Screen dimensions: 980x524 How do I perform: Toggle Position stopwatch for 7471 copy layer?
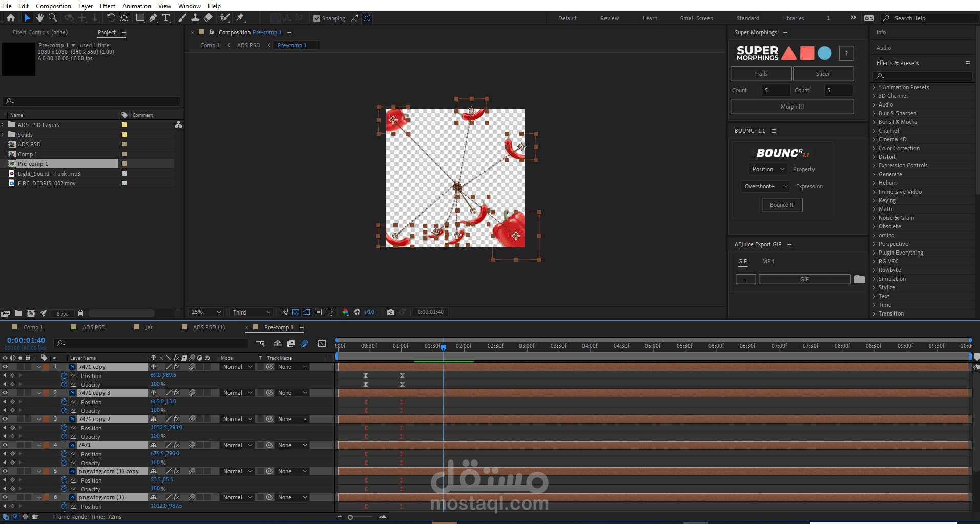click(64, 375)
